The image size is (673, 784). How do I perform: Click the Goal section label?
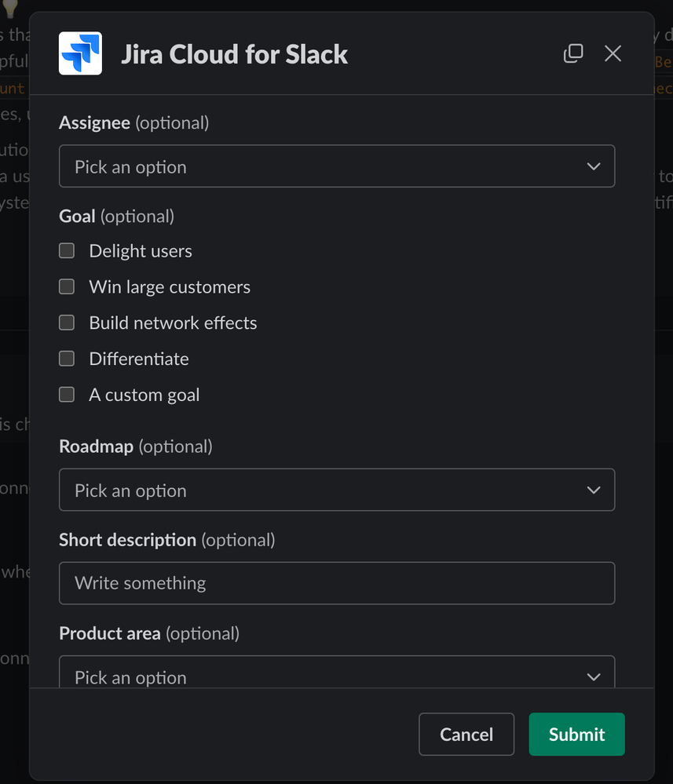click(x=77, y=216)
